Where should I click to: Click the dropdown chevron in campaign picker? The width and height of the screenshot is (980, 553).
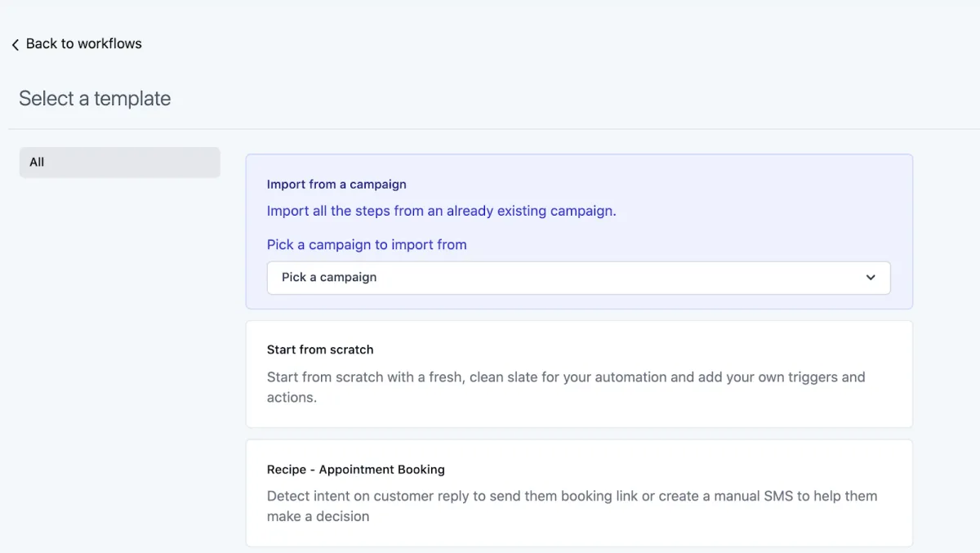[871, 278]
